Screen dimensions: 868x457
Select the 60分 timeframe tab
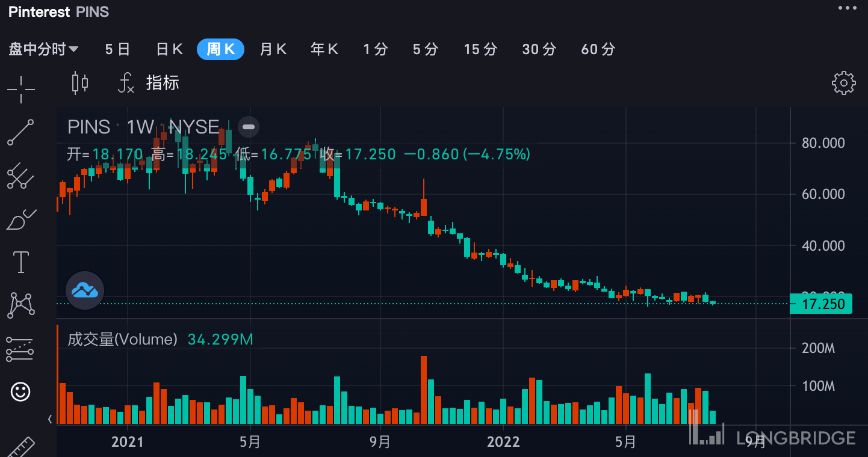coord(598,49)
